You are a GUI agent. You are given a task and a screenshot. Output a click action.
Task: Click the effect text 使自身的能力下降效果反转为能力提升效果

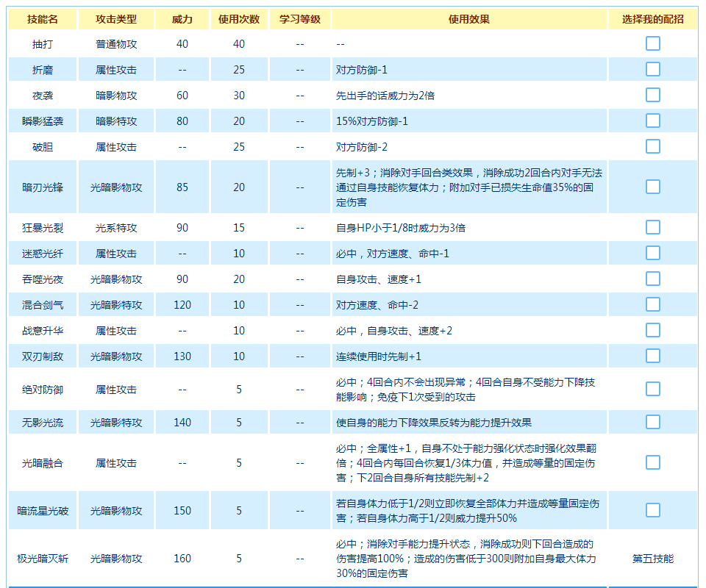click(434, 423)
